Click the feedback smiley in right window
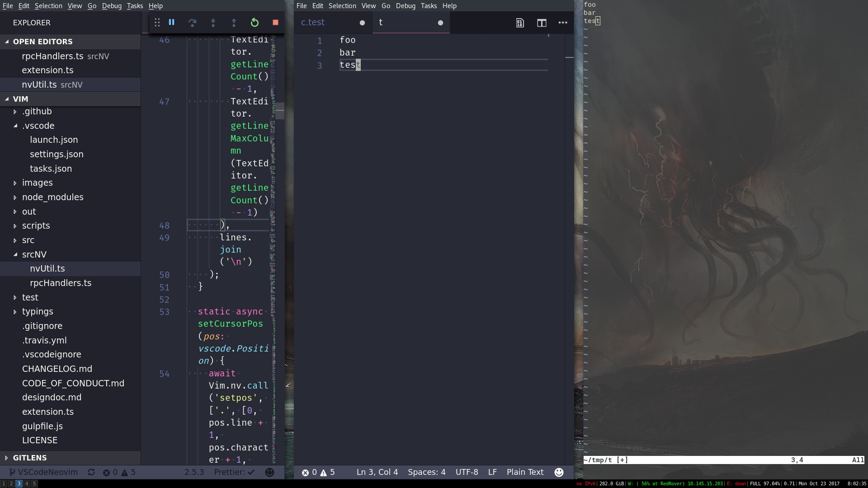The image size is (868, 488). [x=559, y=472]
